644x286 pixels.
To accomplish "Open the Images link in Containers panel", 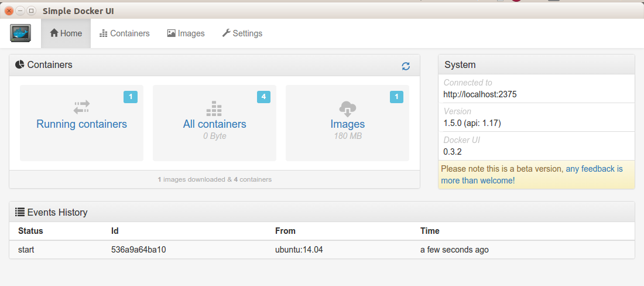I will pos(347,124).
